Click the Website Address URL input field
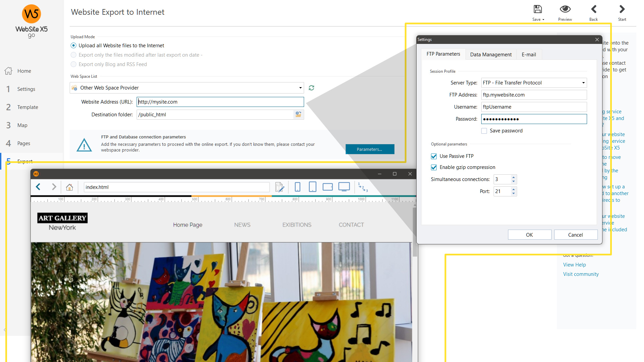644x362 pixels. 220,102
